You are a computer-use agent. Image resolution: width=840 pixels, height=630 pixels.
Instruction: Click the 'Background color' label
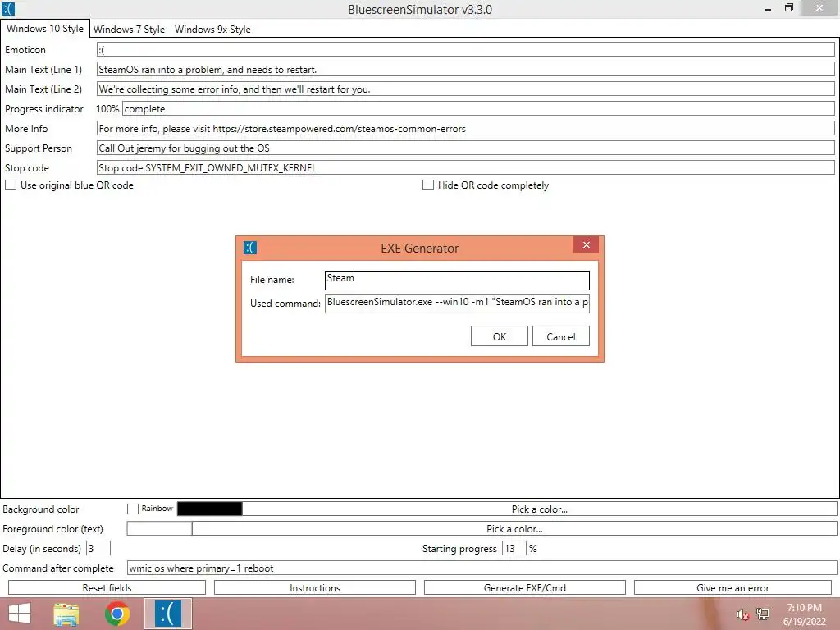(41, 509)
